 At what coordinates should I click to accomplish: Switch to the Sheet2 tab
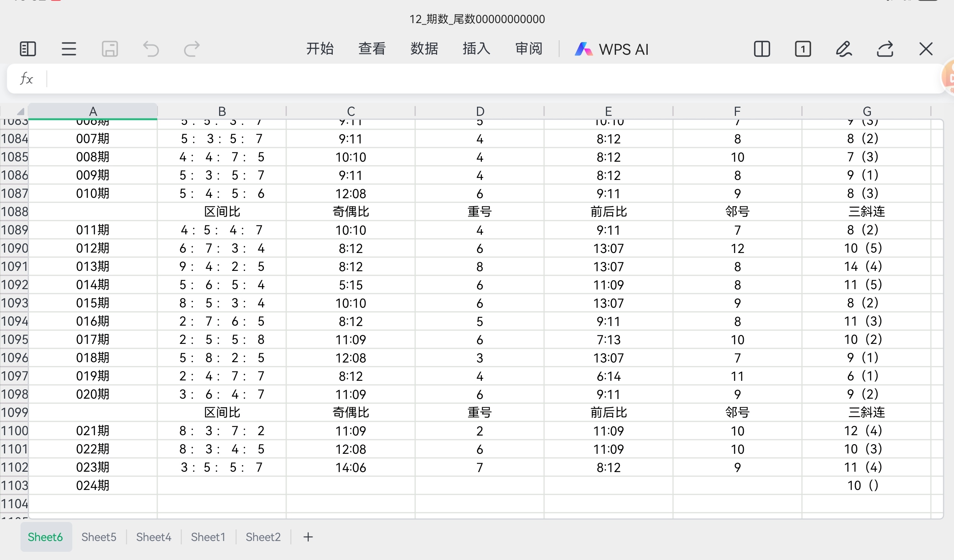pos(263,537)
